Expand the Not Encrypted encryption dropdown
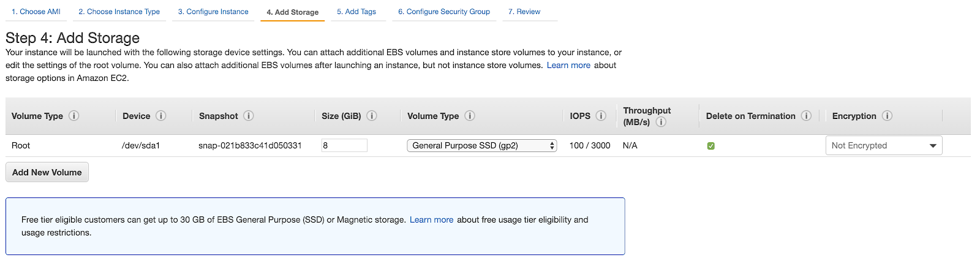Viewport: 980px width, 260px height. tap(884, 145)
